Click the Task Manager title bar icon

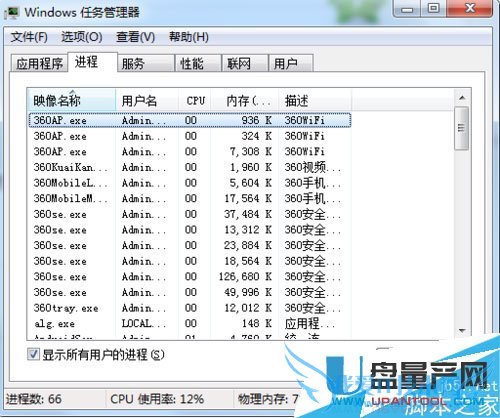coord(12,13)
